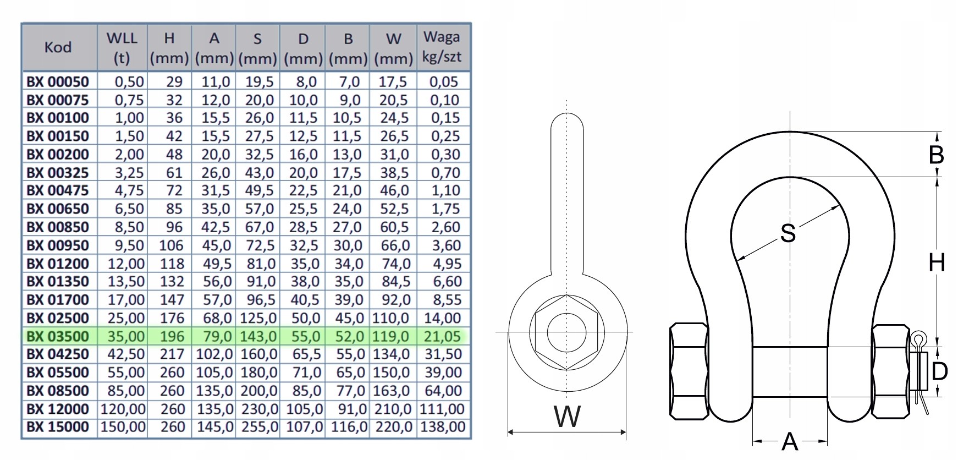Click the dimension label B at the top right
980x460 pixels.
[936, 155]
